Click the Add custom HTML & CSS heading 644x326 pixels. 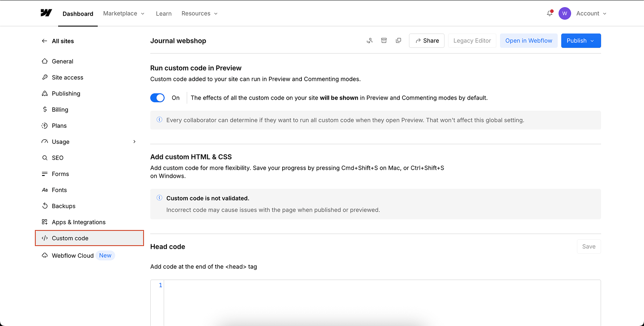191,157
